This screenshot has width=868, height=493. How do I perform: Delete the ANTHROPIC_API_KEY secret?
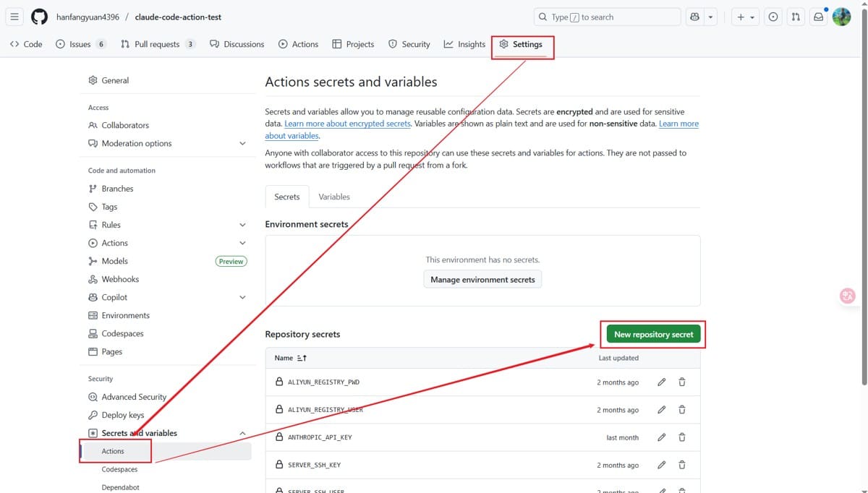click(x=682, y=437)
